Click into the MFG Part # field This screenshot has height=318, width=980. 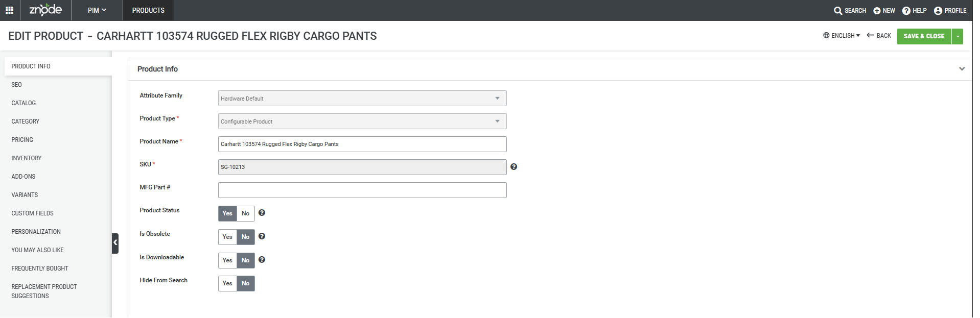pos(362,190)
